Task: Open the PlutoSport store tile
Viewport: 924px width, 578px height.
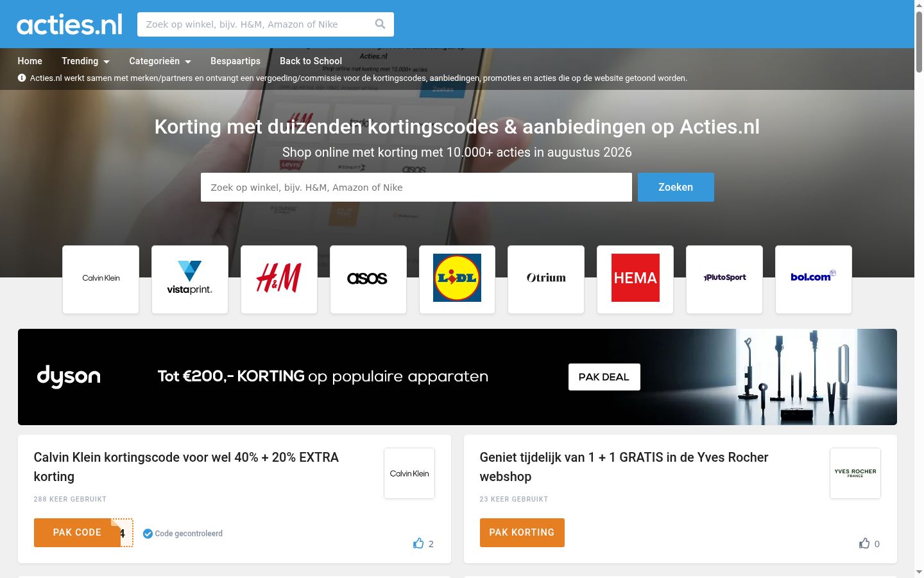Action: coord(724,279)
